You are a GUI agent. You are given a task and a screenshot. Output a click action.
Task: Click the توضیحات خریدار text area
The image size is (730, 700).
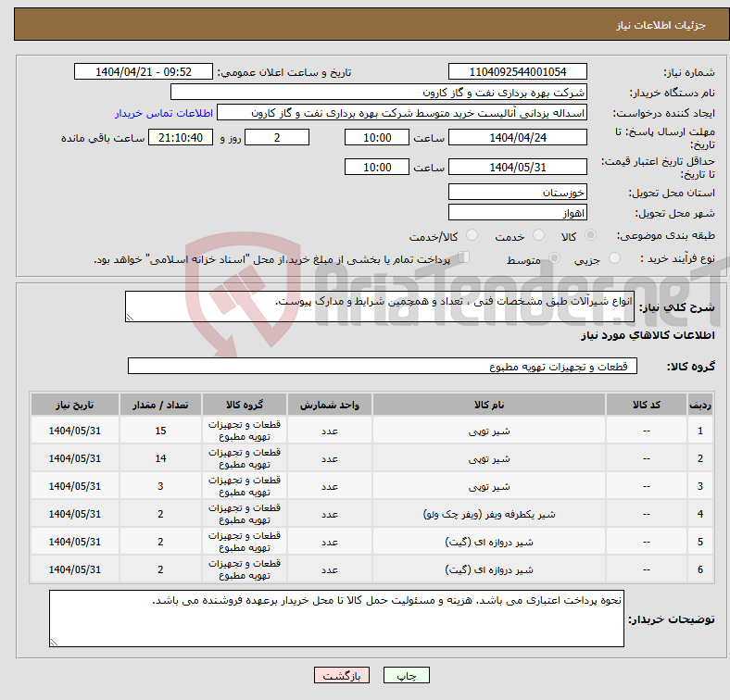tap(336, 619)
